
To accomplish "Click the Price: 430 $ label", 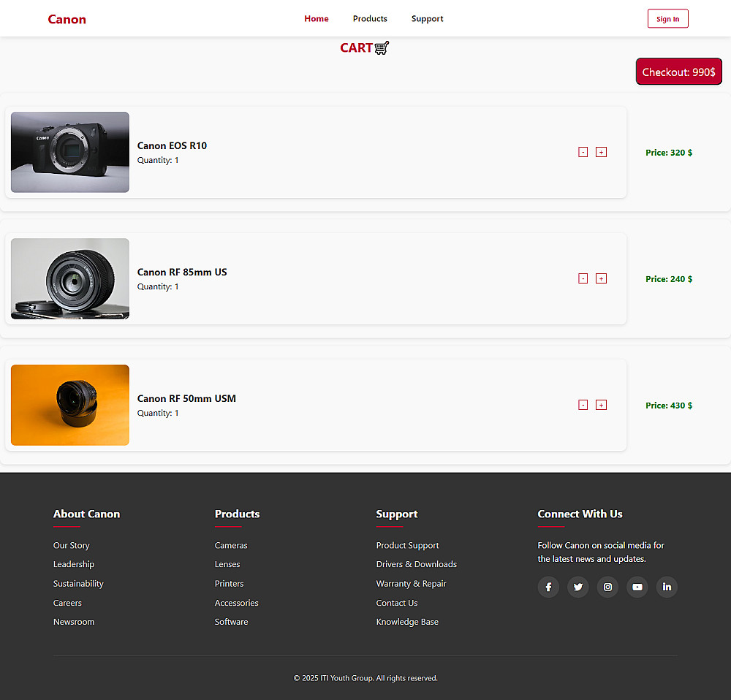I will (669, 405).
